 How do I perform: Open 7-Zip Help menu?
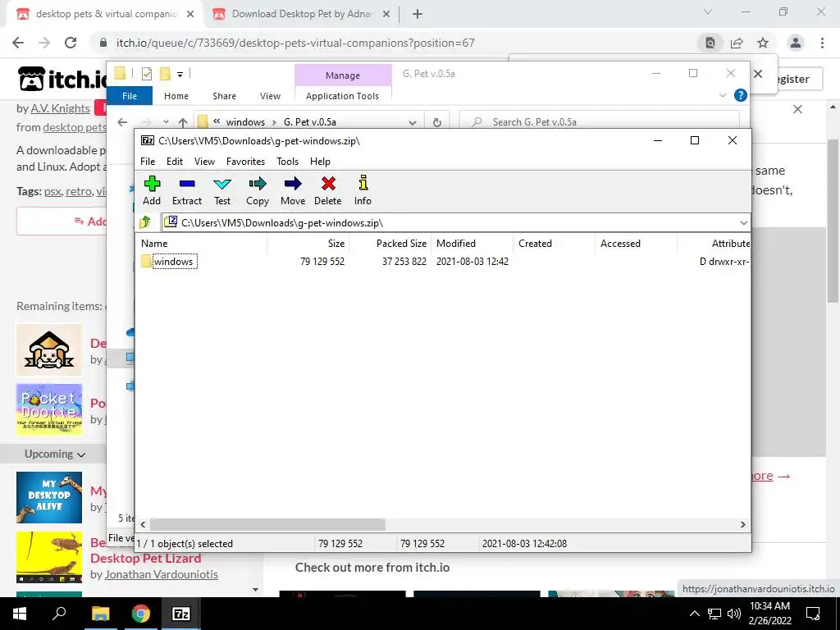(321, 162)
